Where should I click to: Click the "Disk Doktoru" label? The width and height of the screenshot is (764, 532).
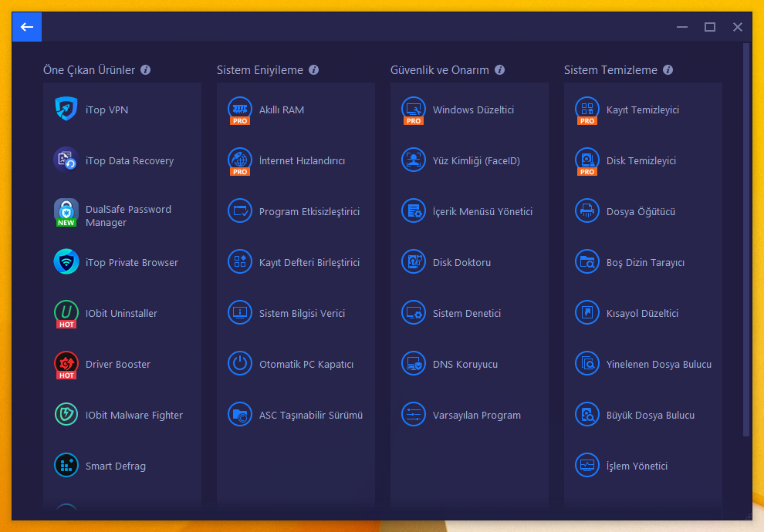coord(461,262)
